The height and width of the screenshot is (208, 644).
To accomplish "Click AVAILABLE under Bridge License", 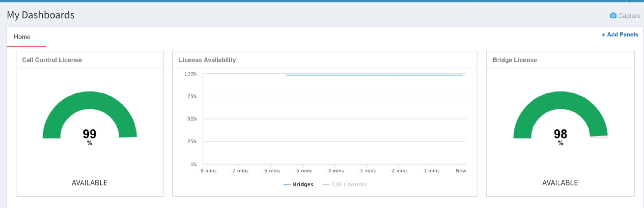I will [x=560, y=183].
